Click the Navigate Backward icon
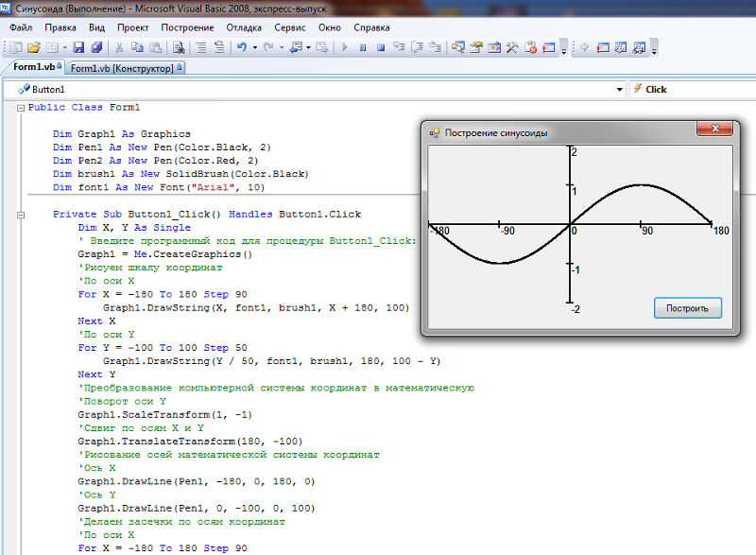Image resolution: width=756 pixels, height=555 pixels. (x=296, y=47)
